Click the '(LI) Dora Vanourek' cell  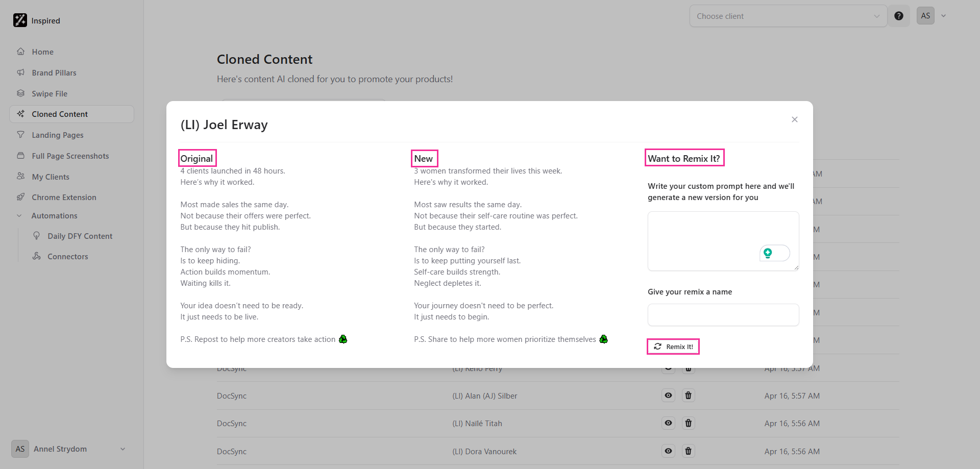point(484,452)
